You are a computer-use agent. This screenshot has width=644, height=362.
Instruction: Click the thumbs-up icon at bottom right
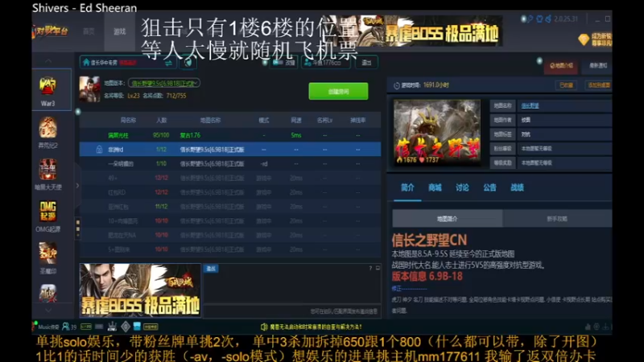(588, 327)
